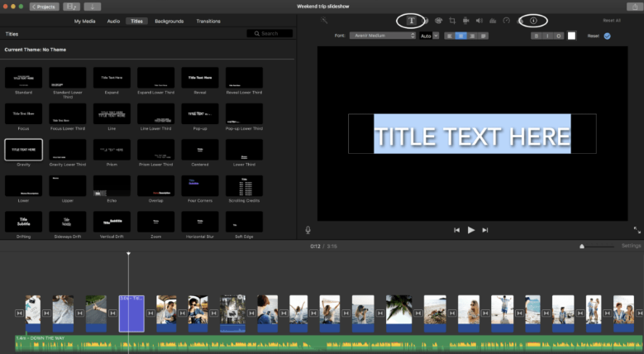644x354 pixels.
Task: Select the Reveal title thumbnail
Action: (200, 78)
